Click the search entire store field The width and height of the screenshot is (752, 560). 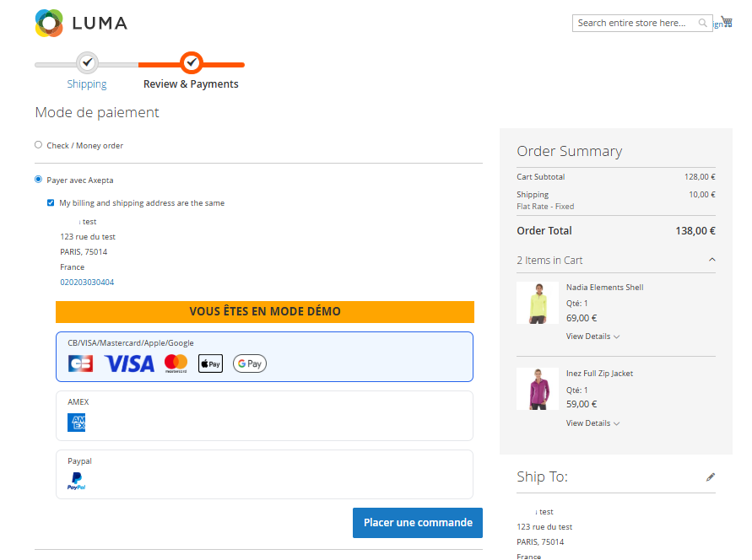[x=633, y=24]
